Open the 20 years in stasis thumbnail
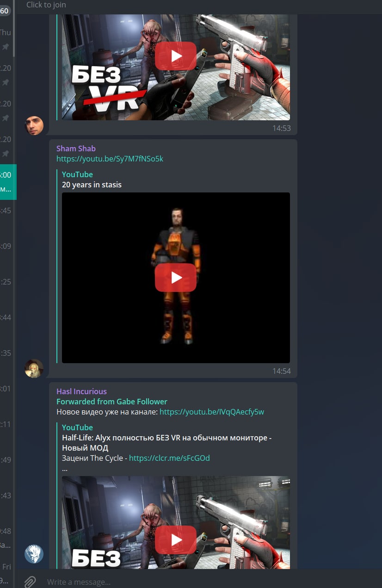Image resolution: width=382 pixels, height=588 pixels. (176, 278)
